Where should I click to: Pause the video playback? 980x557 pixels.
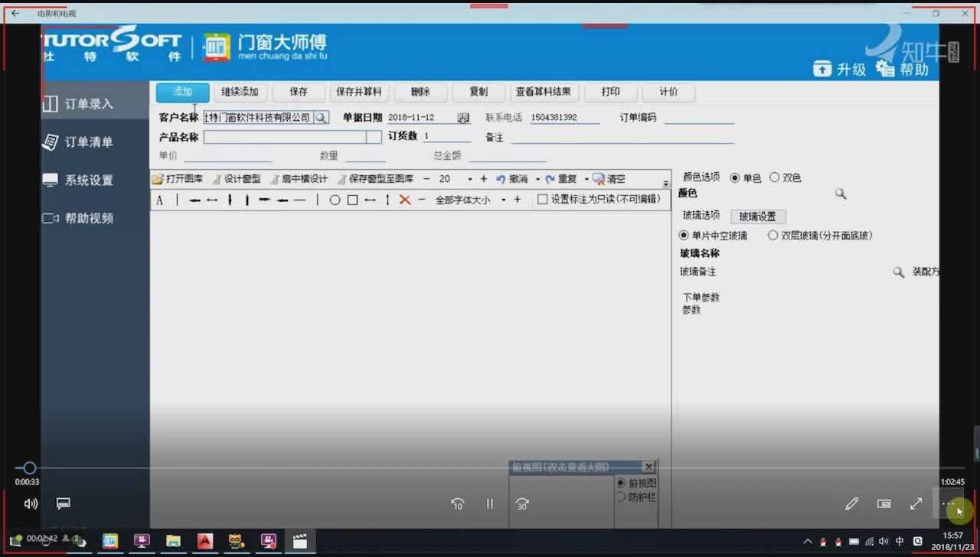(x=490, y=503)
